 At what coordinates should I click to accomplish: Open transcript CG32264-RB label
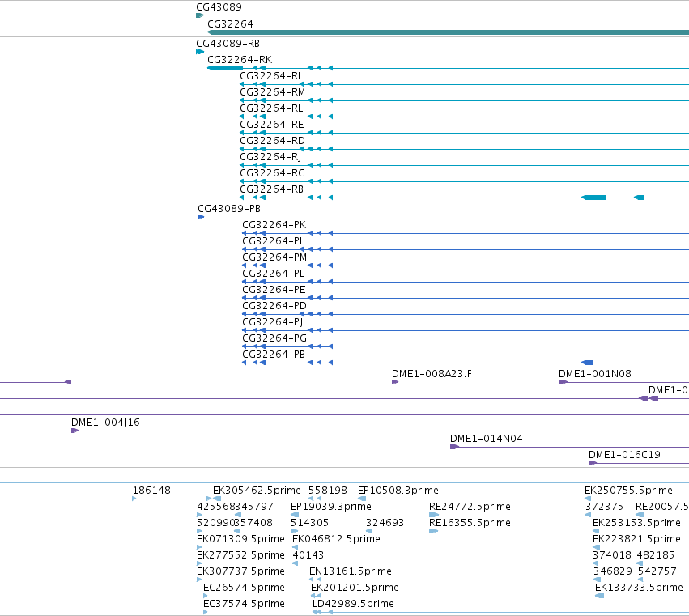click(271, 189)
